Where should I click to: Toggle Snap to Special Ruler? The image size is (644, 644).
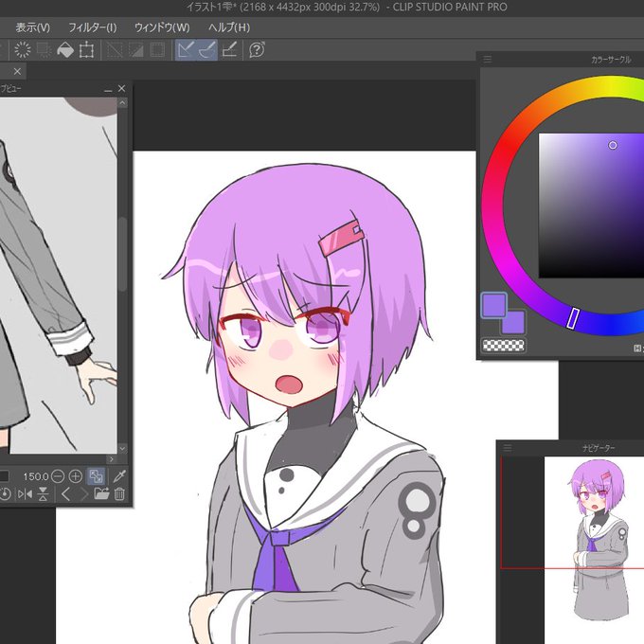207,50
